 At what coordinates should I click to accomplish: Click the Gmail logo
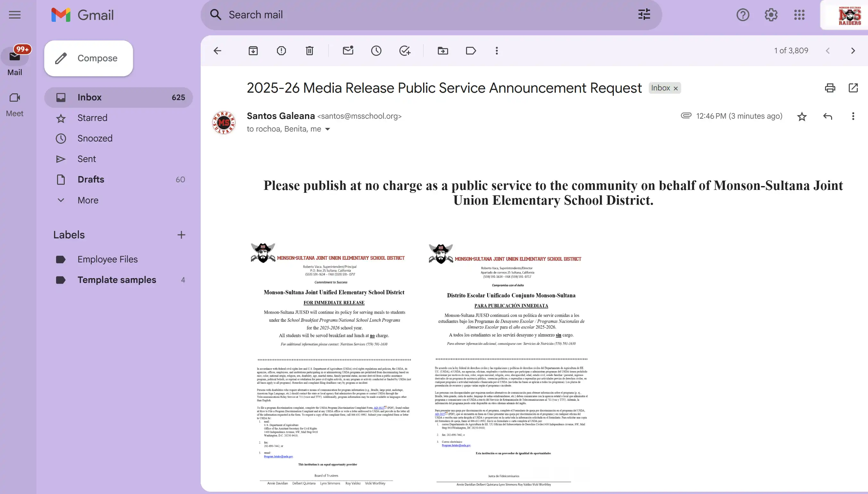pos(82,15)
